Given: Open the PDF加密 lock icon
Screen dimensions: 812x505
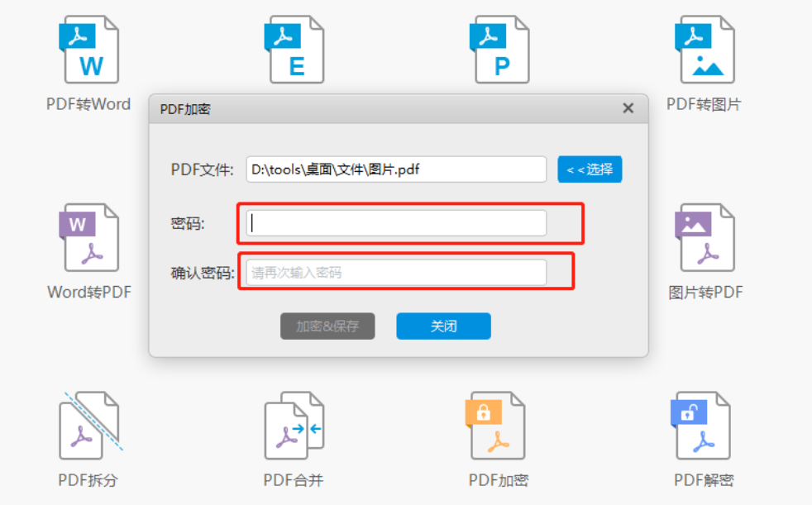Looking at the screenshot, I should (x=496, y=426).
